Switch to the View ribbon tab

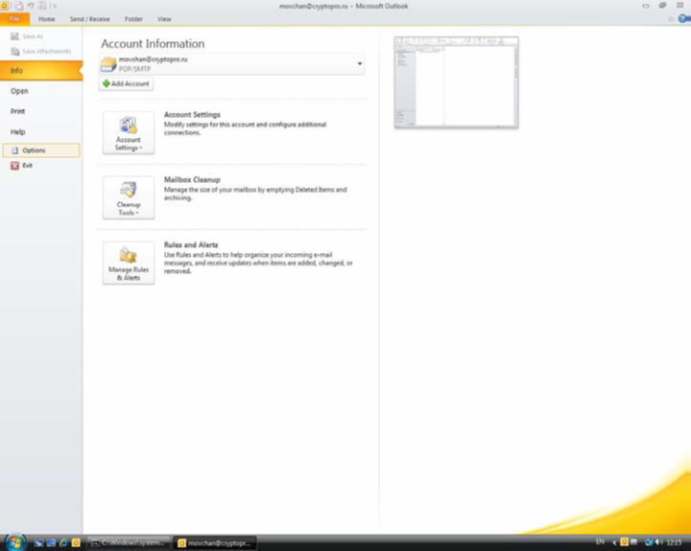click(164, 19)
